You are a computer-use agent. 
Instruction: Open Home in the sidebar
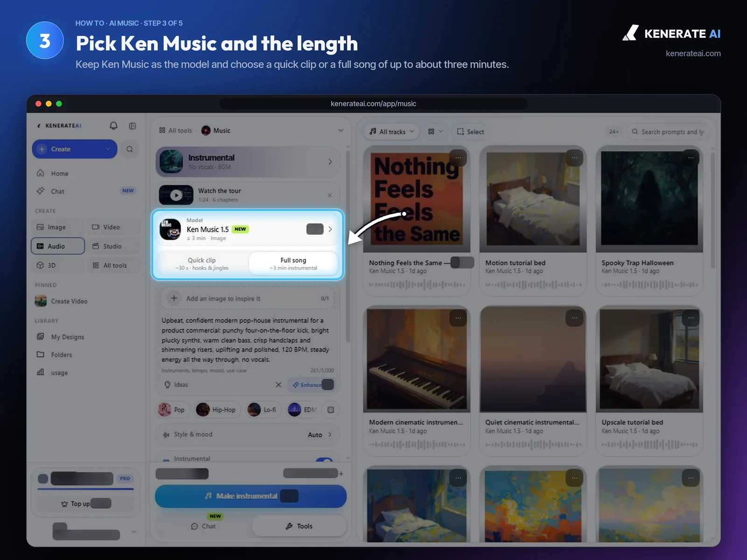pos(59,173)
